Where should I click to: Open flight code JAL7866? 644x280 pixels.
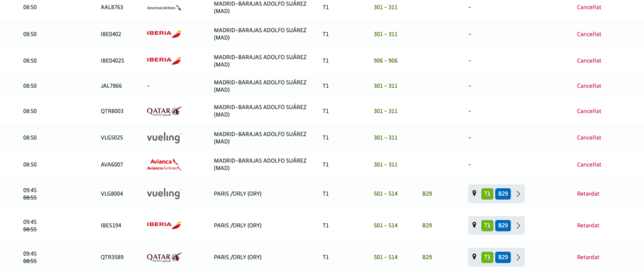click(111, 86)
